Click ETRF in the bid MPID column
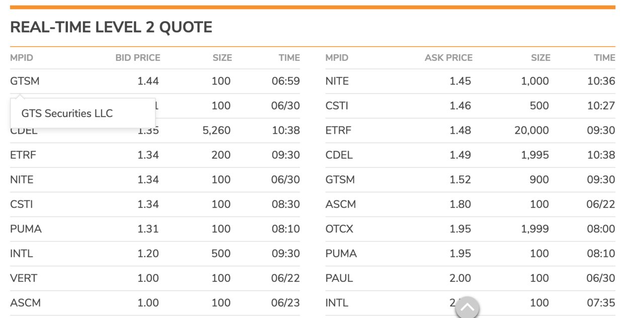 (x=23, y=155)
